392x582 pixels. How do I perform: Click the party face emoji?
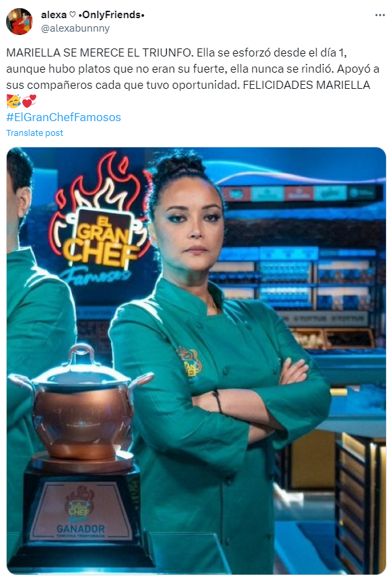13,101
